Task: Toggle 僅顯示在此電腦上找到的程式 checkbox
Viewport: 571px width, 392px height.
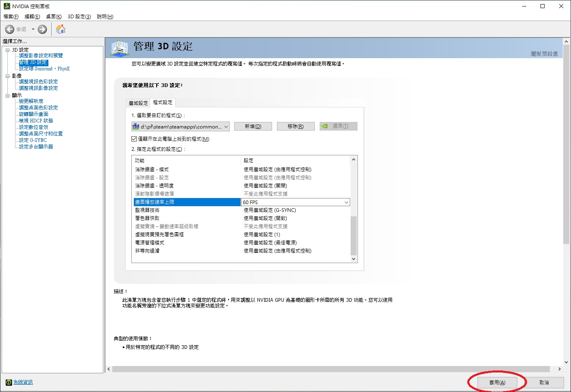Action: pyautogui.click(x=134, y=139)
